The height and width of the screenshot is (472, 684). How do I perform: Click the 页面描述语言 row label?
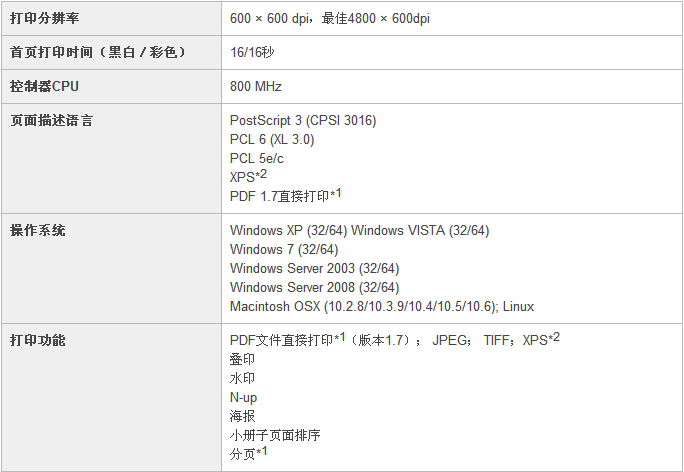click(52, 121)
